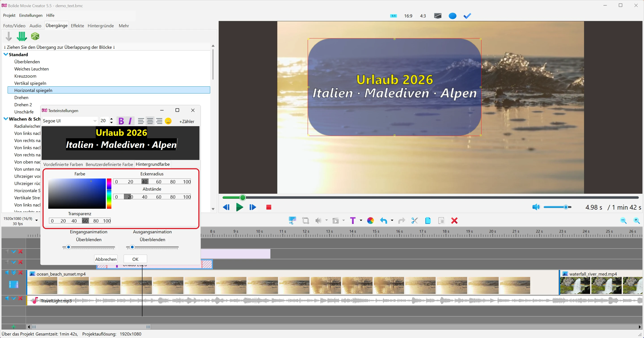Click the rainbow hue strip in Farbe picker
This screenshot has width=644, height=338.
109,193
